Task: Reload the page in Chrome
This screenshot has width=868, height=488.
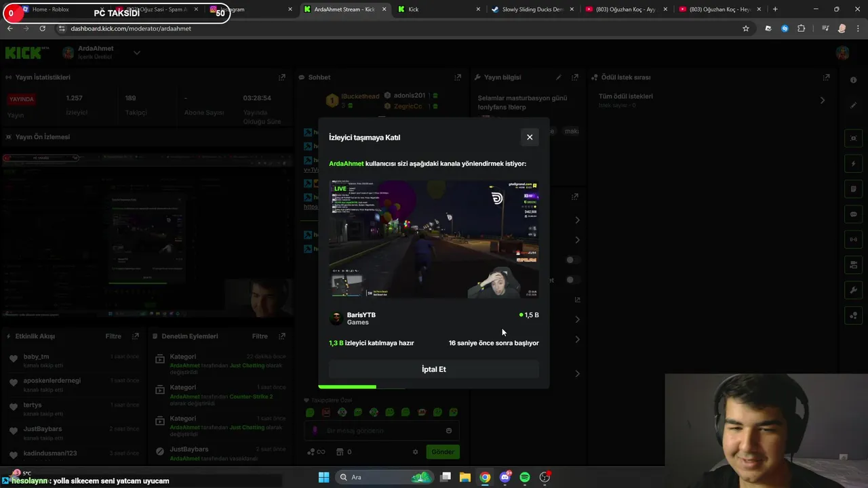Action: click(43, 28)
